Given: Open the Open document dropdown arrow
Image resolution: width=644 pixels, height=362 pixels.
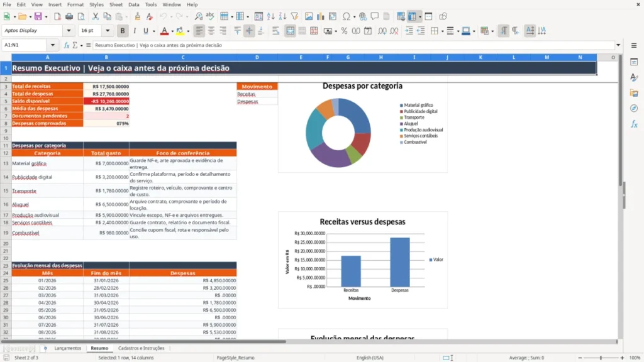Looking at the screenshot, I should click(30, 17).
